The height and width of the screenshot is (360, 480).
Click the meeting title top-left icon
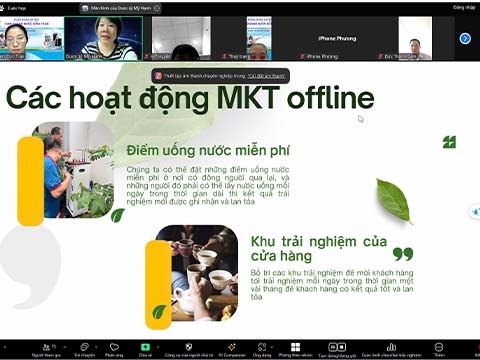(3, 8)
